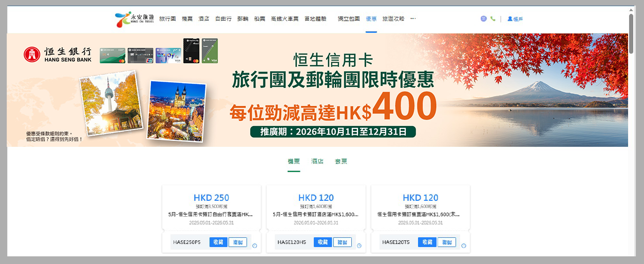
Task: Open 當地體驗 navigation item
Action: click(x=315, y=18)
